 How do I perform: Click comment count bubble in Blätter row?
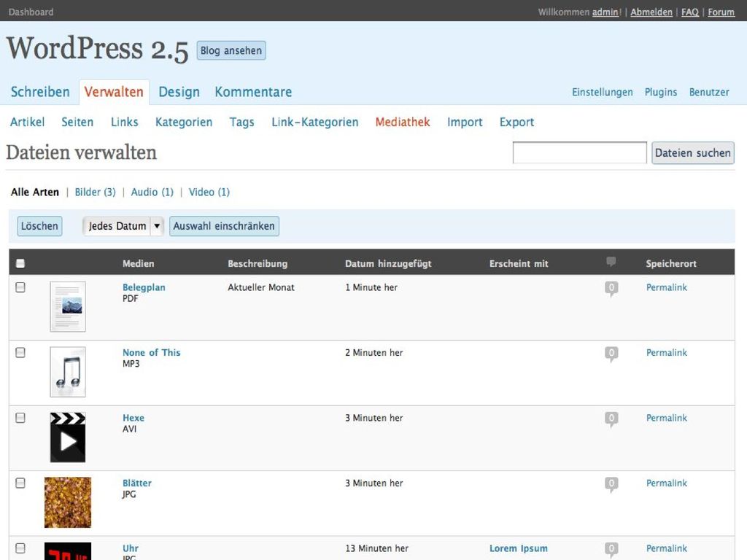click(611, 484)
